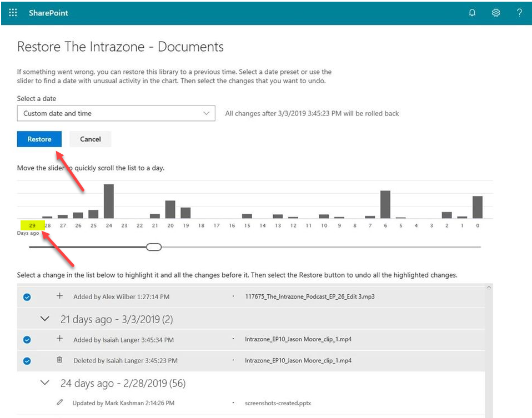Open the notifications bell
Image resolution: width=532 pixels, height=418 pixels.
point(472,13)
